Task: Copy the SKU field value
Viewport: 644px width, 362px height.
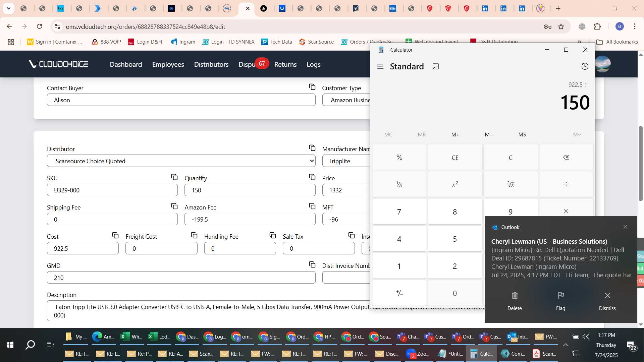Action: tap(174, 177)
